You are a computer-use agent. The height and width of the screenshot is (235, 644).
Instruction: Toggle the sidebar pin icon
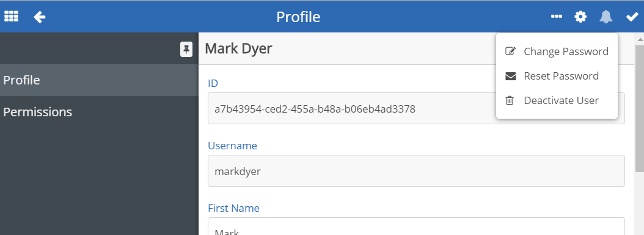pos(186,50)
